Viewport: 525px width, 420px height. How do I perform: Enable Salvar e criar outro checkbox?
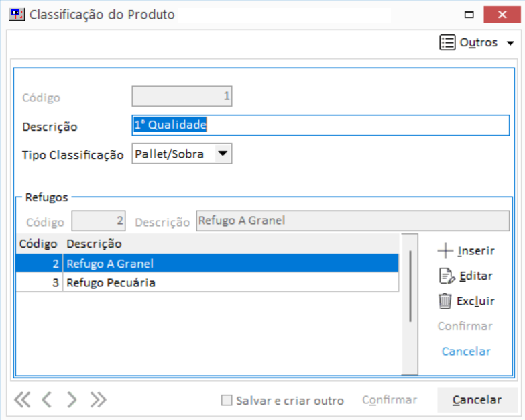[x=227, y=401]
